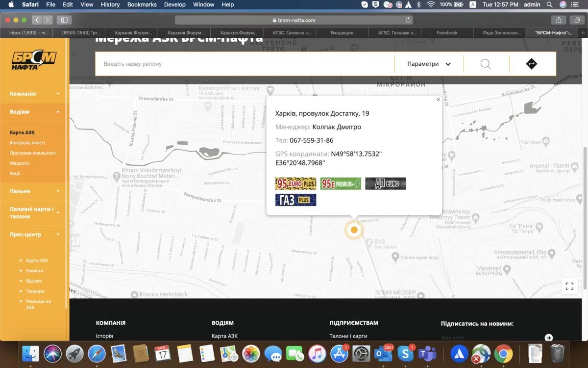The width and height of the screenshot is (588, 368).
Task: Open Контроль якості sidebar link
Action: (x=27, y=143)
